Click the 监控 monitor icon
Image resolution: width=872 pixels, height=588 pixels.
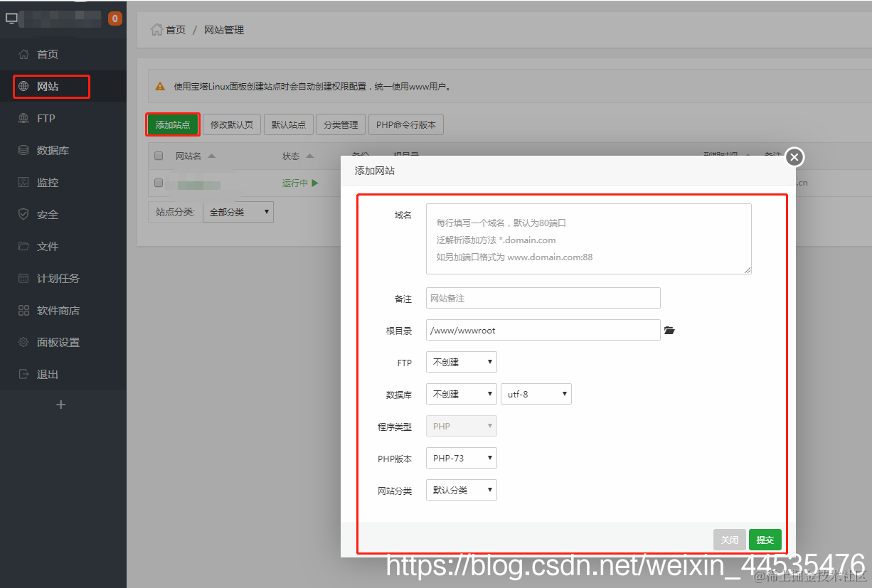[23, 182]
